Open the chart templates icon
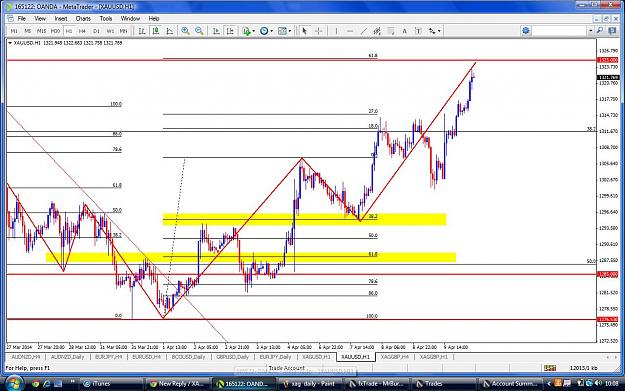This screenshot has height=391, width=625. coord(282,31)
